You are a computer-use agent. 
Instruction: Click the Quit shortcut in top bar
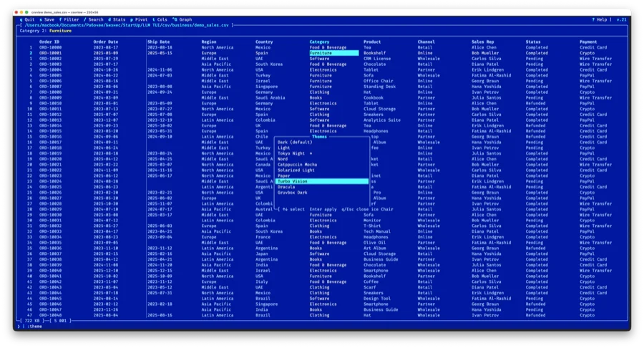point(27,19)
